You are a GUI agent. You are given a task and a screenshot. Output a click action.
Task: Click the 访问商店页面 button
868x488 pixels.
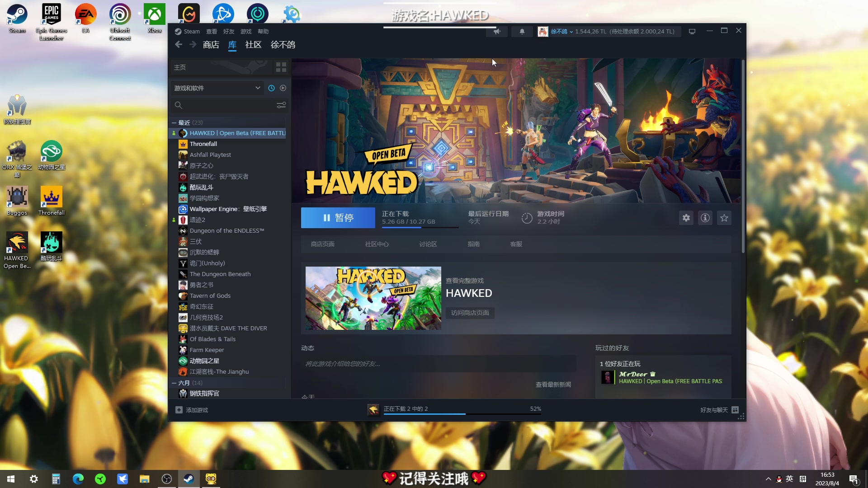470,313
